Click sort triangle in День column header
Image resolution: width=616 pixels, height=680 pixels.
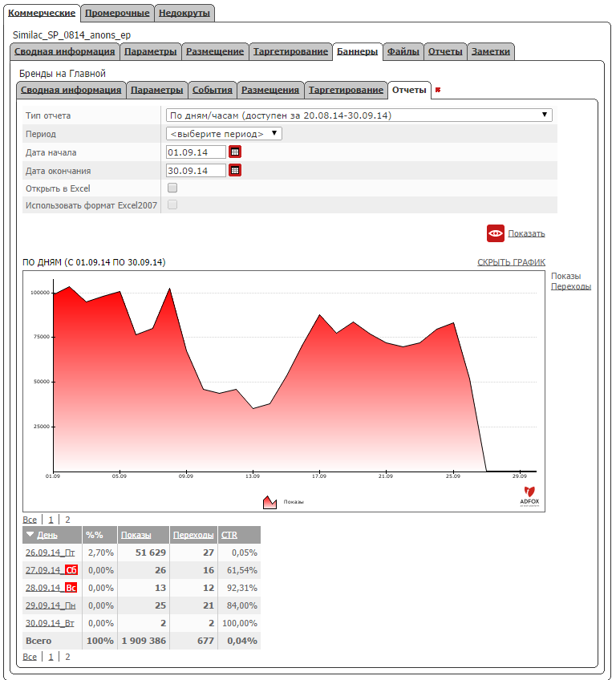[30, 534]
